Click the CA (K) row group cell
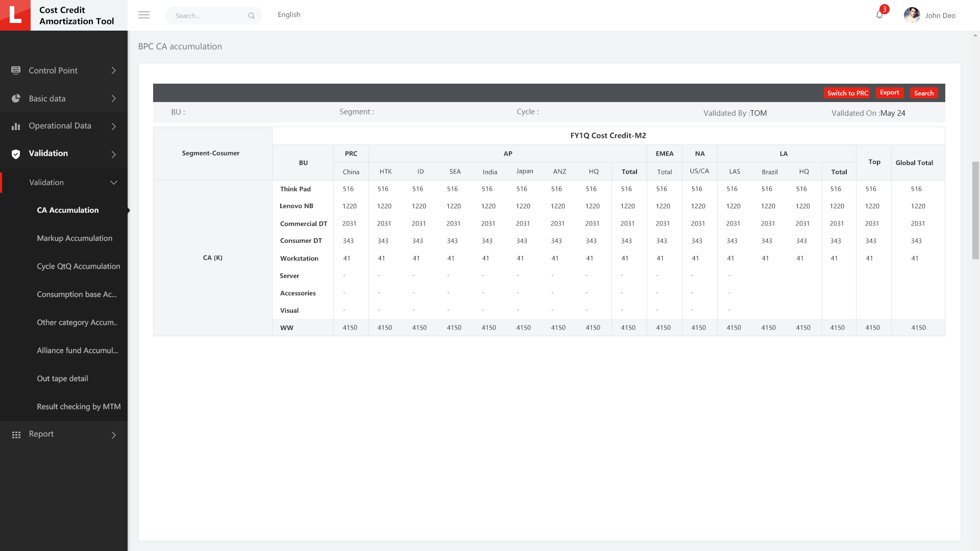 [x=212, y=258]
